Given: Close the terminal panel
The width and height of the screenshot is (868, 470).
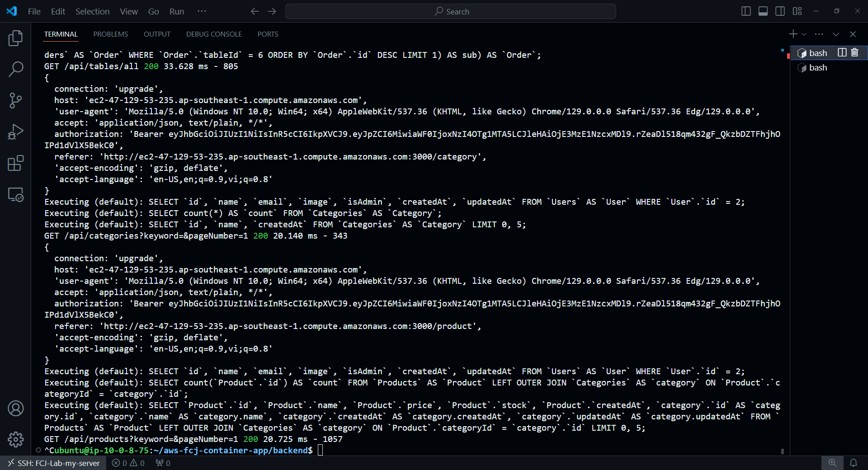Looking at the screenshot, I should (x=853, y=34).
